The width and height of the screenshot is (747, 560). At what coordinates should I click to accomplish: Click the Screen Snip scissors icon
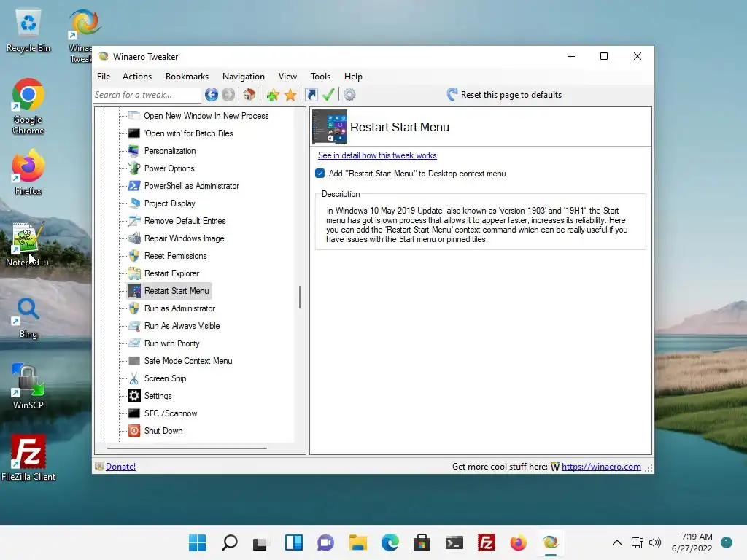pos(134,378)
